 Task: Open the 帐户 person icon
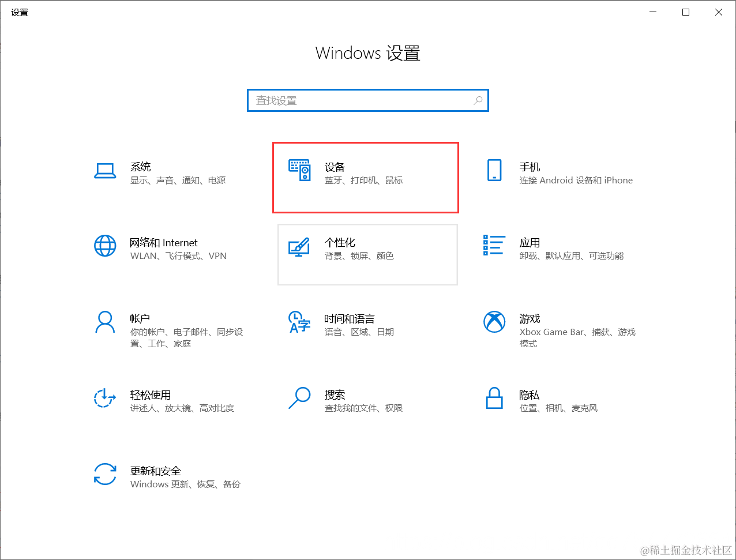104,322
